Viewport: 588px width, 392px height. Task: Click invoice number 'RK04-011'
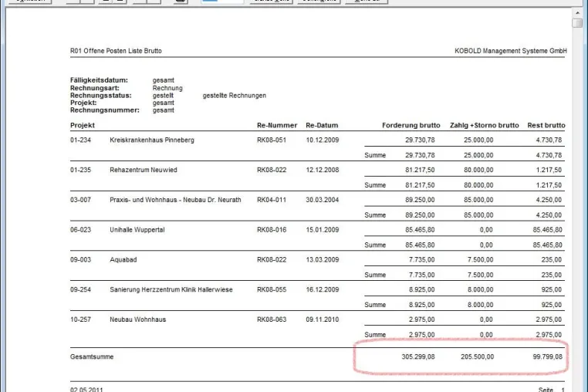(x=272, y=200)
